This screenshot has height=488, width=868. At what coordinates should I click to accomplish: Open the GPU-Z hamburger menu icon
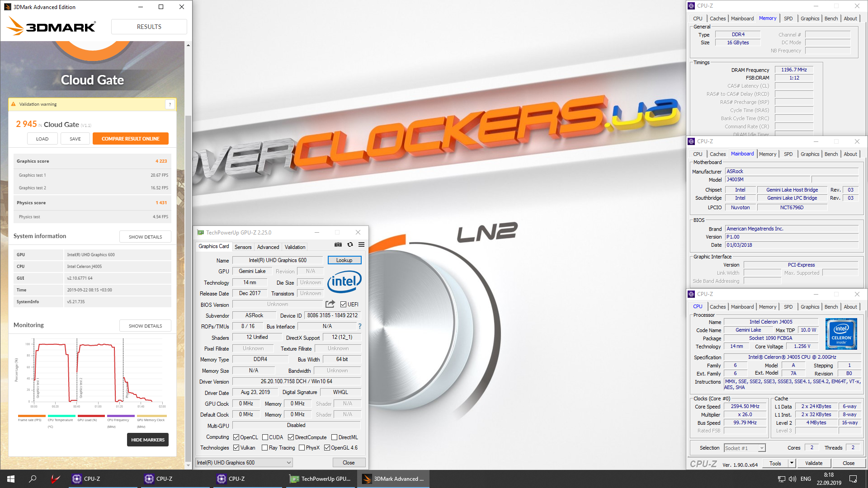362,244
